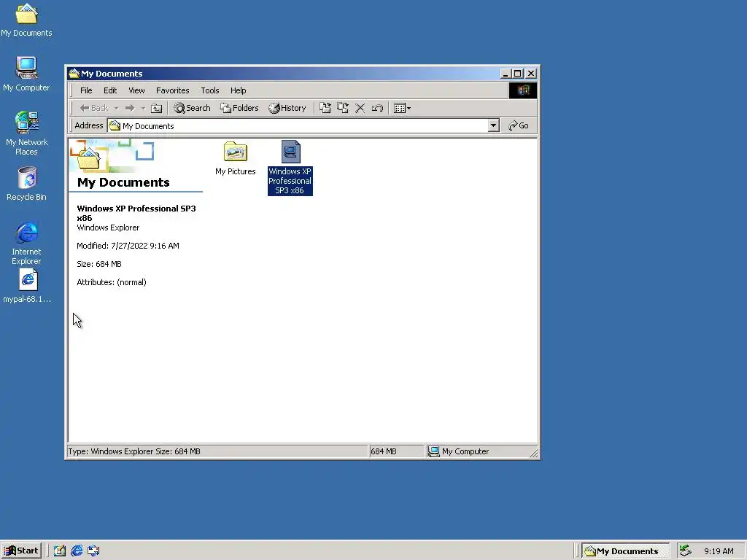
Task: Click the Back toolbar button
Action: 94,108
